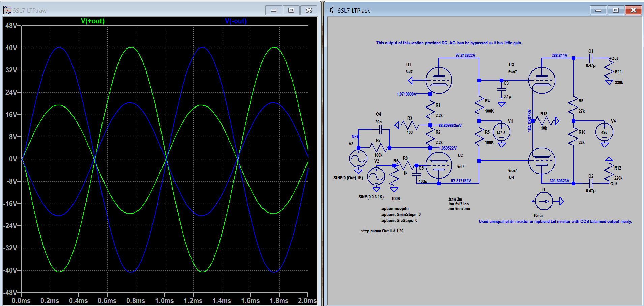The image size is (644, 306).
Task: Click resistor R12 220k symbol
Action: 609,173
